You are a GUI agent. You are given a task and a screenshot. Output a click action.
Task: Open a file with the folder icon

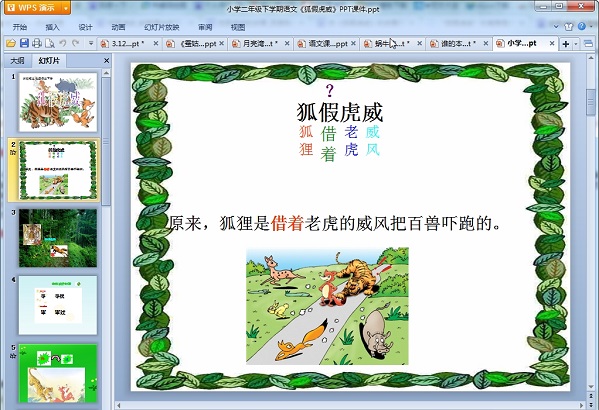[10, 43]
